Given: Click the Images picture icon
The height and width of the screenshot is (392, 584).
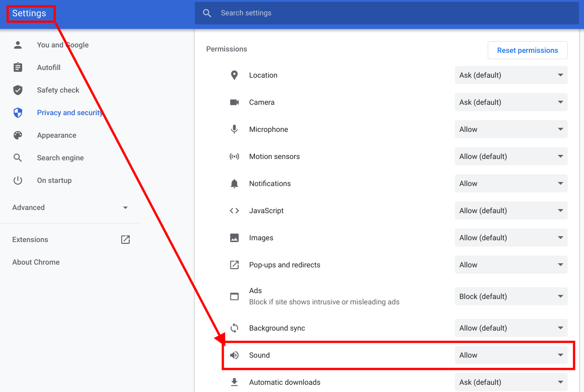Looking at the screenshot, I should click(x=234, y=238).
